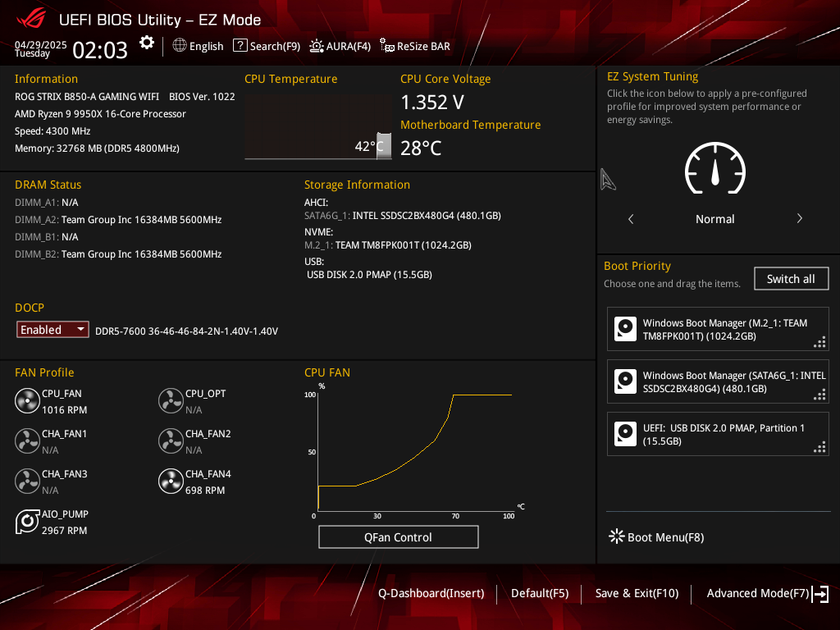Click TEAM TM8FPK001T NVMe storage entry

point(388,244)
